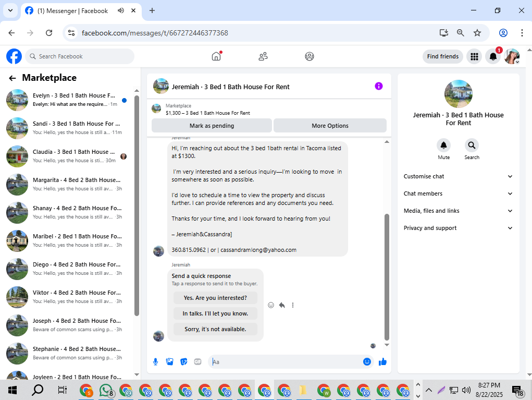
Task: Click the chat messages scrollbar thumb
Action: pos(387,277)
